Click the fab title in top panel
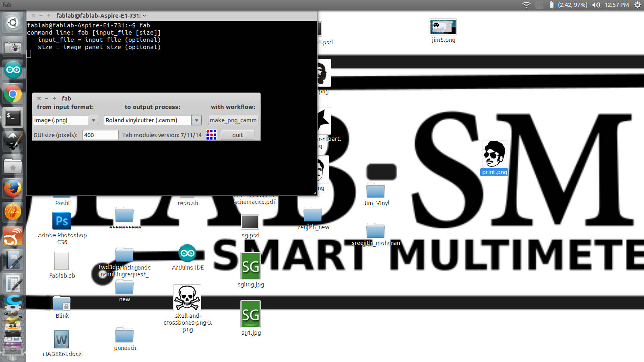This screenshot has width=644, height=362. [x=7, y=5]
